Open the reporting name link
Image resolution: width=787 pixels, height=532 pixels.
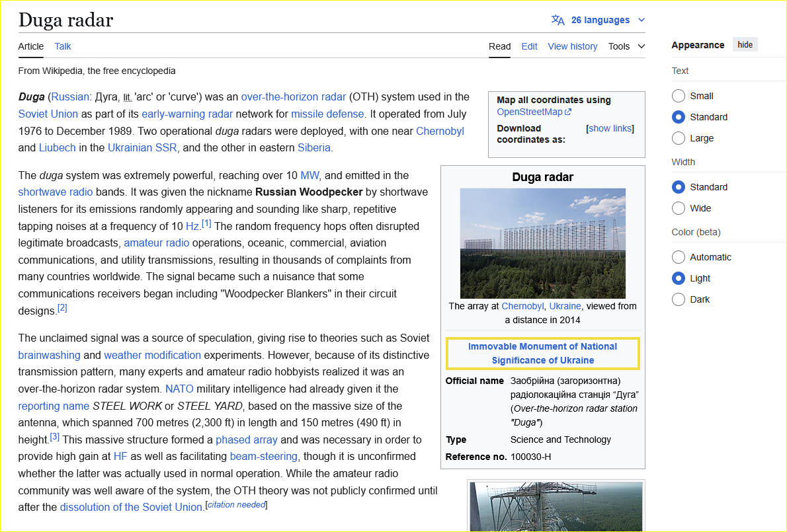coord(54,406)
